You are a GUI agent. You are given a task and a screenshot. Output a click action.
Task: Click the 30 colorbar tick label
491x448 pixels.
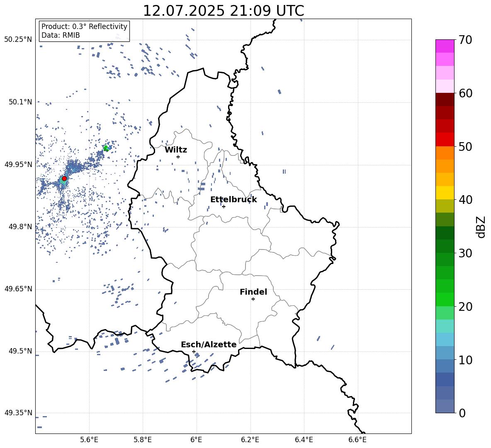pyautogui.click(x=465, y=253)
